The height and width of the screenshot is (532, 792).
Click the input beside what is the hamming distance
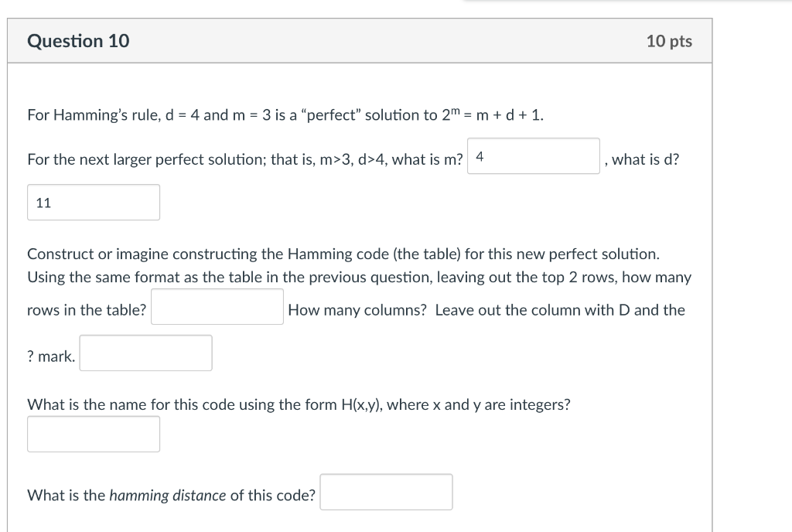pos(386,492)
